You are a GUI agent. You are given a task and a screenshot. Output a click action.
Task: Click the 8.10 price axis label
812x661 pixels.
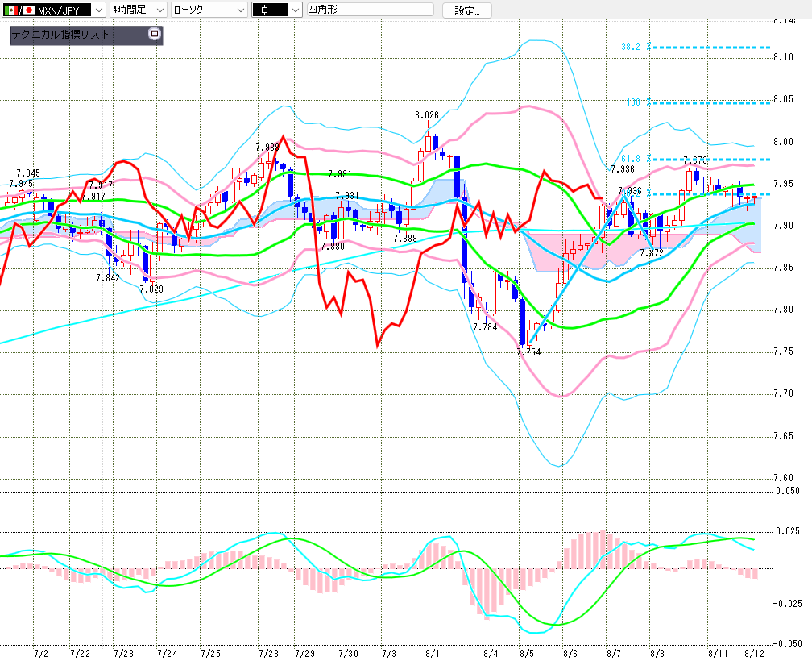point(784,57)
